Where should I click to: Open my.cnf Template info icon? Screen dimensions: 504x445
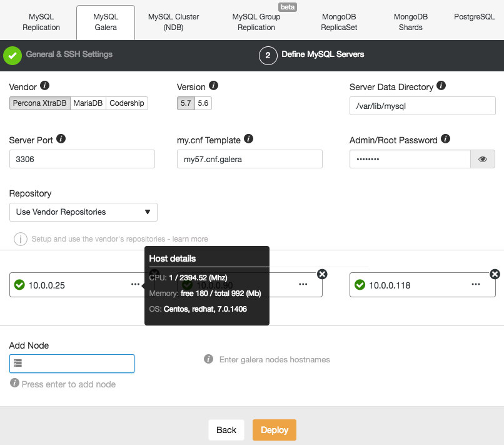point(248,139)
